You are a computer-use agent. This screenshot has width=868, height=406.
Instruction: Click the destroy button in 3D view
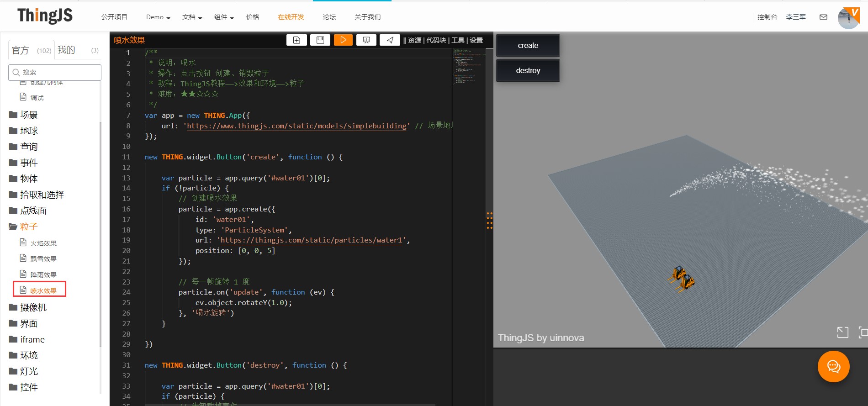[x=528, y=70]
